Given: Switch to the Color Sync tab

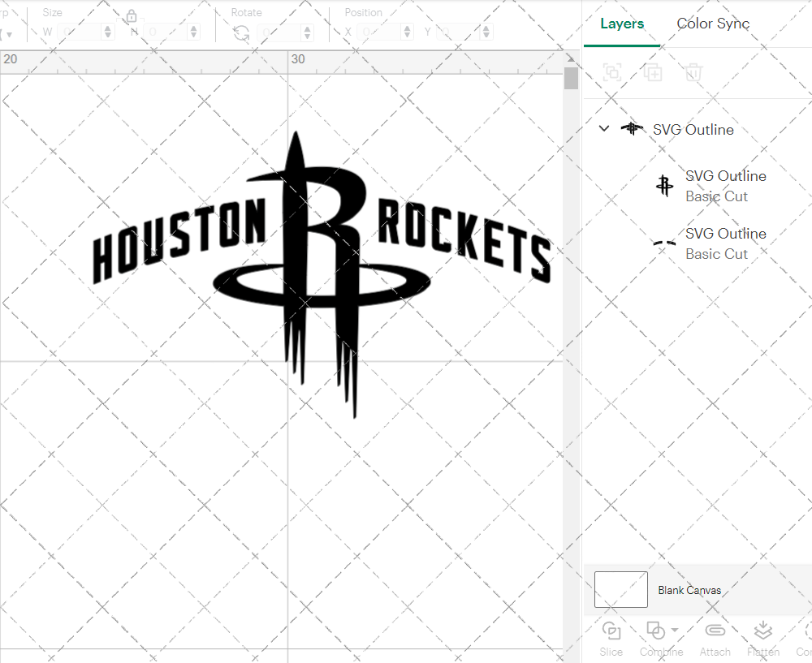Looking at the screenshot, I should tap(713, 24).
